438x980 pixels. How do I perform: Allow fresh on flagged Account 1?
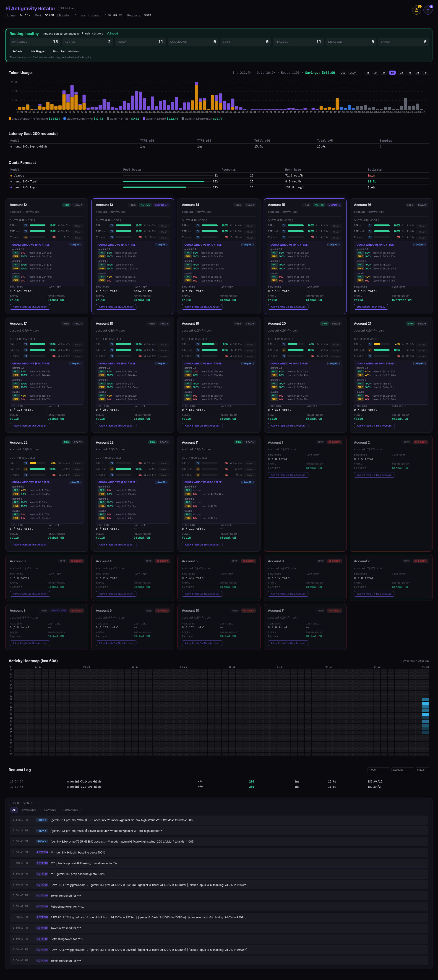point(288,475)
